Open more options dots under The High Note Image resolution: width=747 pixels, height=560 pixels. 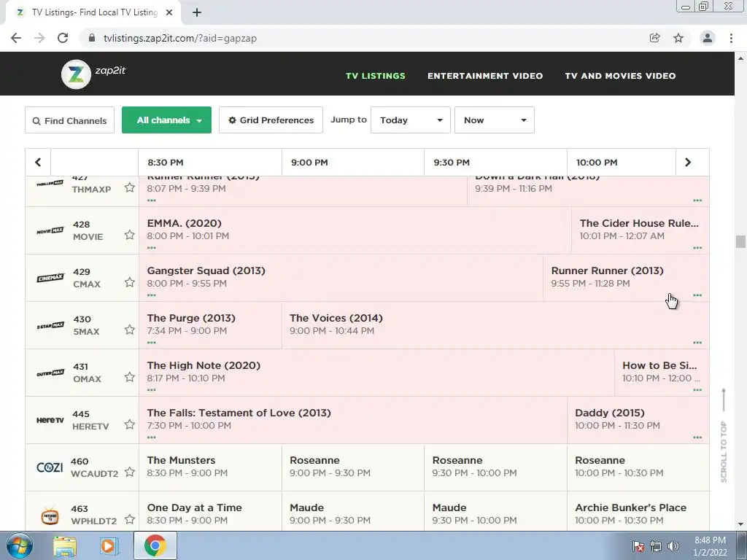pyautogui.click(x=152, y=390)
